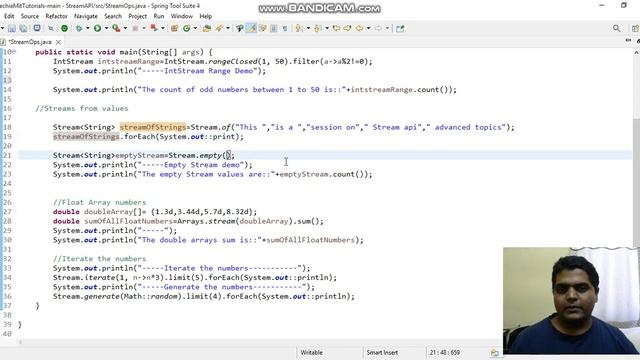Toggle Word Wrap toolbar icon
This screenshot has width=640, height=360.
[262, 28]
